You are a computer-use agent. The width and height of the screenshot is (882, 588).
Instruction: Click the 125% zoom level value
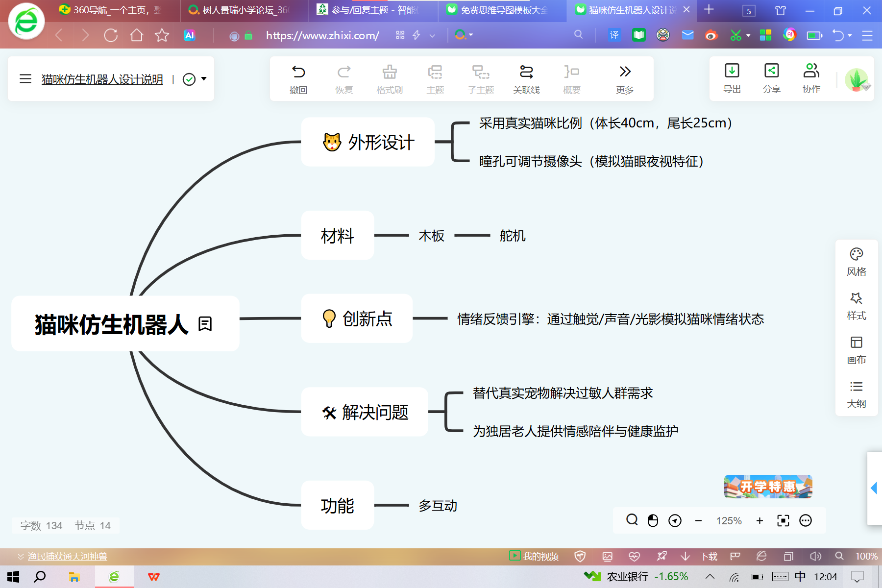(729, 520)
